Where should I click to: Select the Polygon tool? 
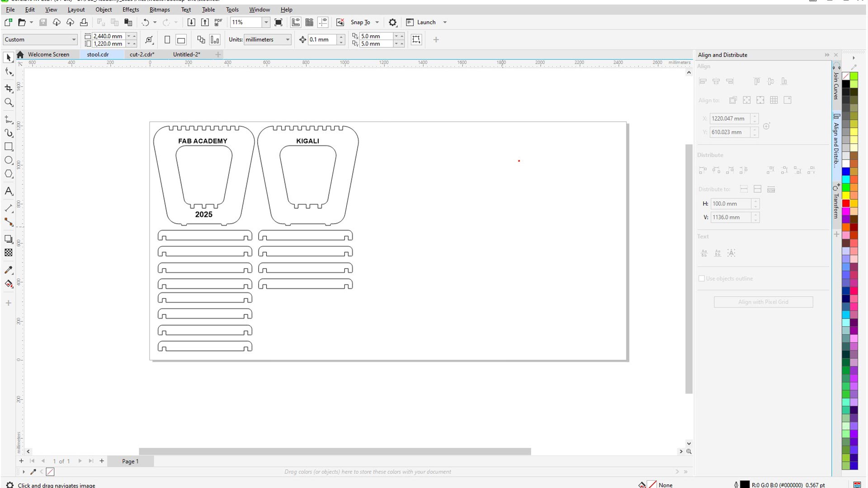tap(9, 174)
